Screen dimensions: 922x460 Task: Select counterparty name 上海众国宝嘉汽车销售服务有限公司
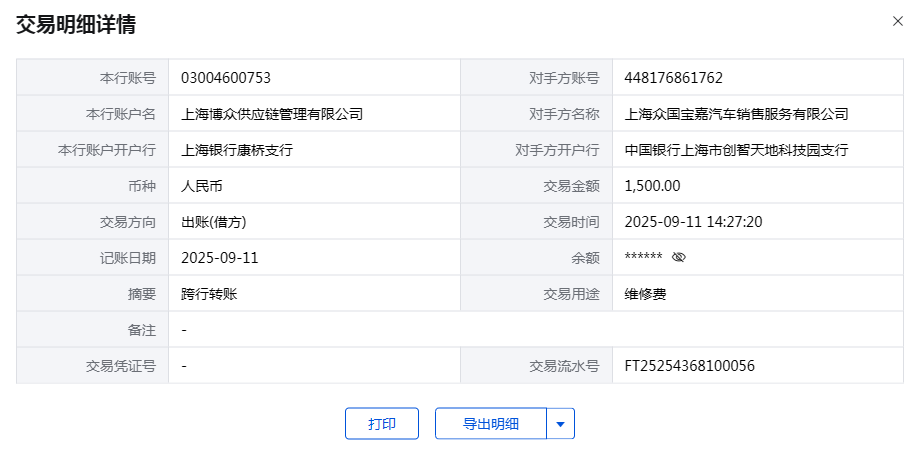pos(736,113)
